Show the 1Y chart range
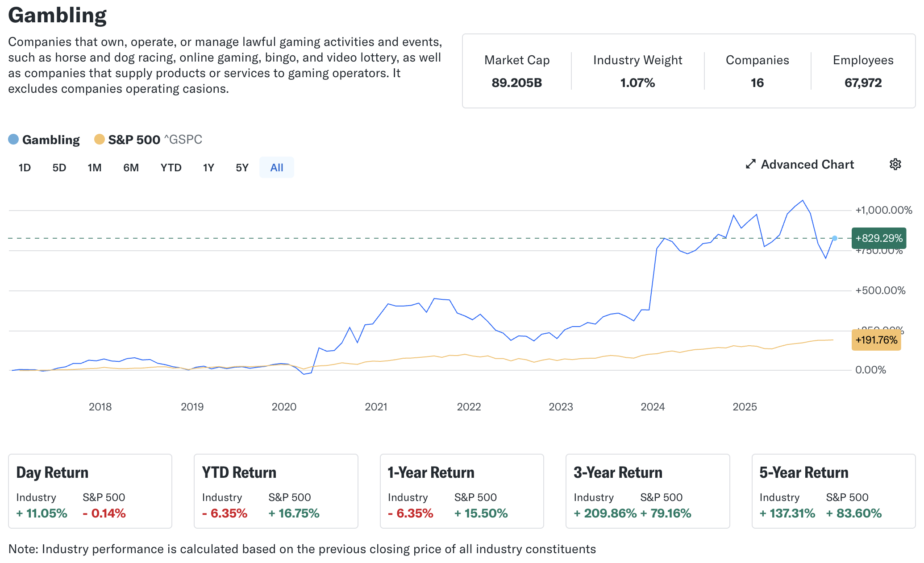 [208, 168]
